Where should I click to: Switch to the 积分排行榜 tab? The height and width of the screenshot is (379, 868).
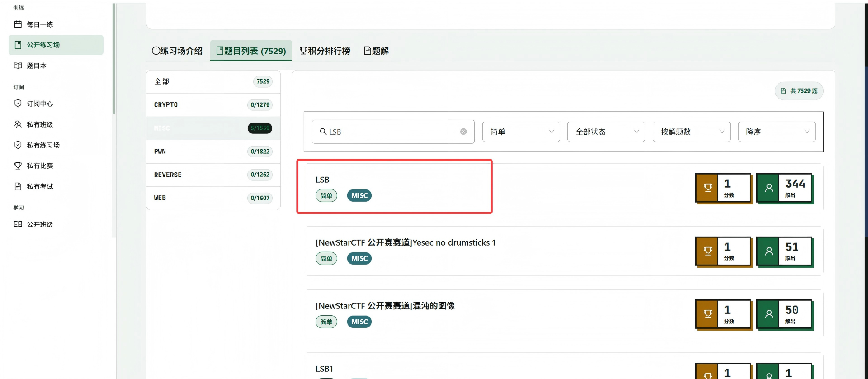[325, 51]
